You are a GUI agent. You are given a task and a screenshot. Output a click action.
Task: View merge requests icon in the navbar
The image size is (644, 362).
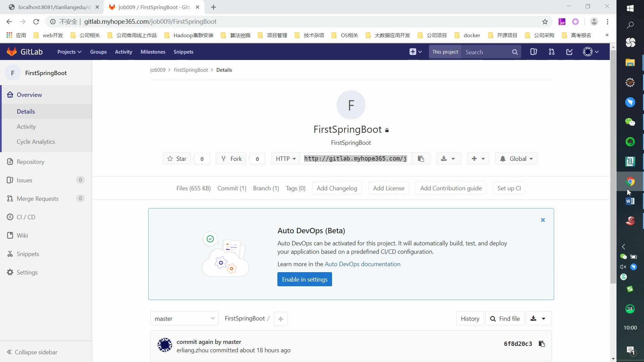pyautogui.click(x=551, y=52)
